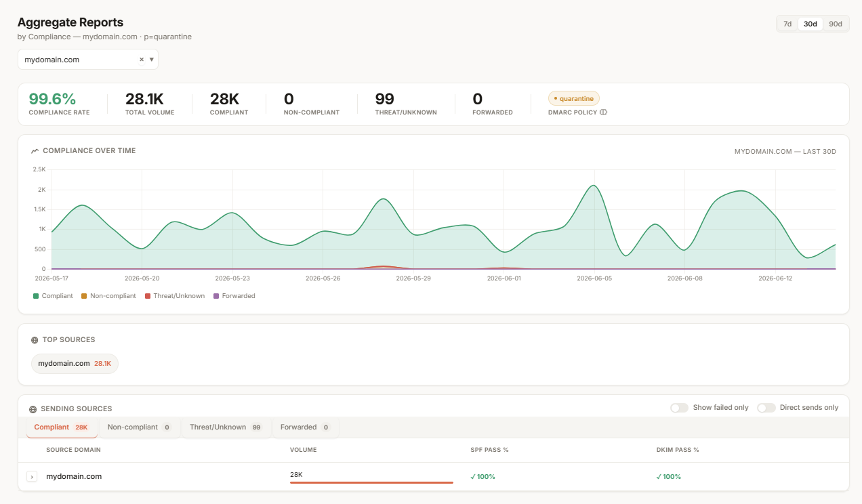Toggle the Non-compliant legend series
Screen dimensions: 862x504
(x=108, y=296)
